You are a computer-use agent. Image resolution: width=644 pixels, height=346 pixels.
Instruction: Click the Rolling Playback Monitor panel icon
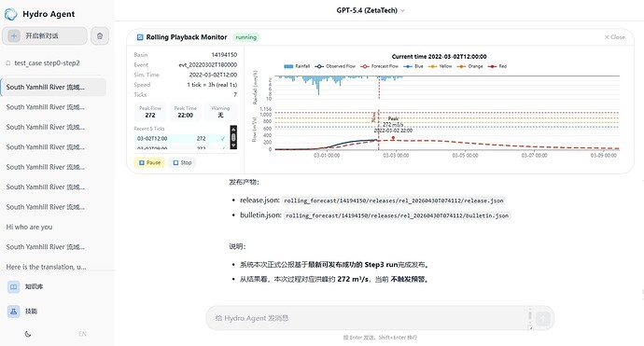click(140, 37)
